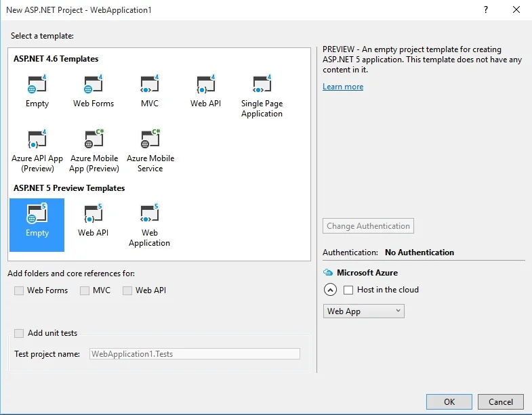
Task: Choose the Web Forms template icon
Action: tap(94, 84)
